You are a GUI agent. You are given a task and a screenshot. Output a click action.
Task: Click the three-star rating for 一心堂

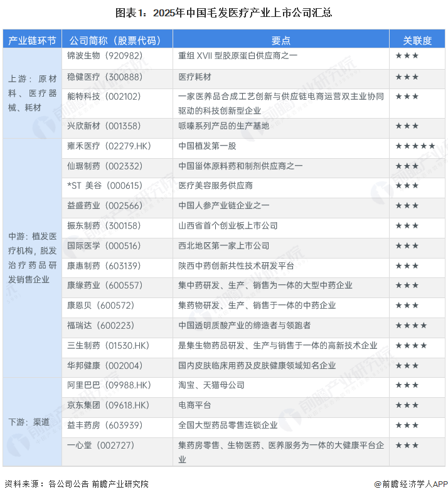point(407,446)
